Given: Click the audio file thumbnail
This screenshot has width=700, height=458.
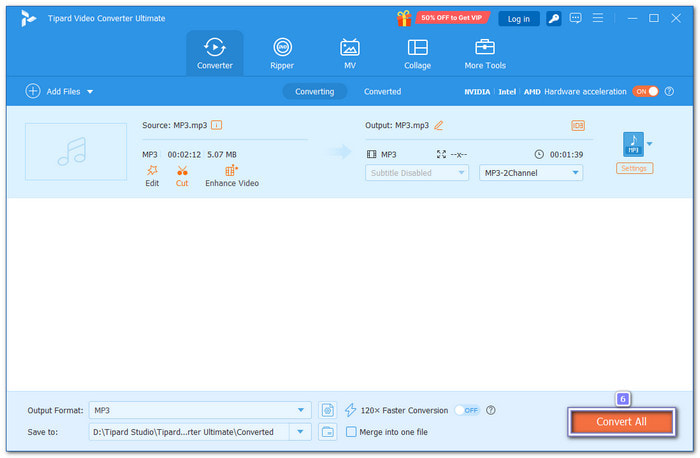Looking at the screenshot, I should 76,153.
